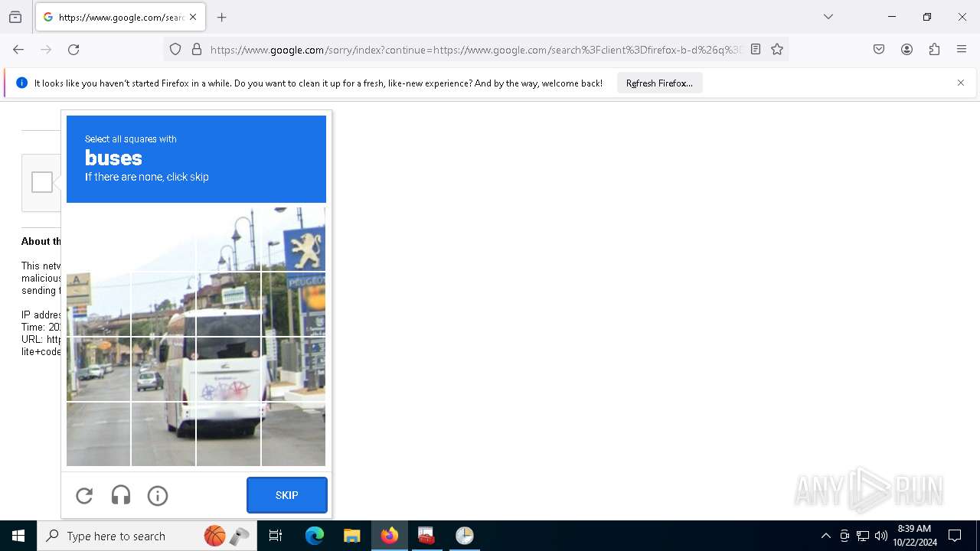Select the square with parked cars
Viewport: 980px width, 551px height.
pos(99,369)
